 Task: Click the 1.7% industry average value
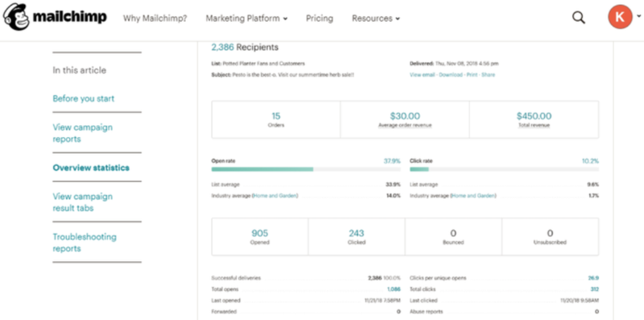point(593,196)
